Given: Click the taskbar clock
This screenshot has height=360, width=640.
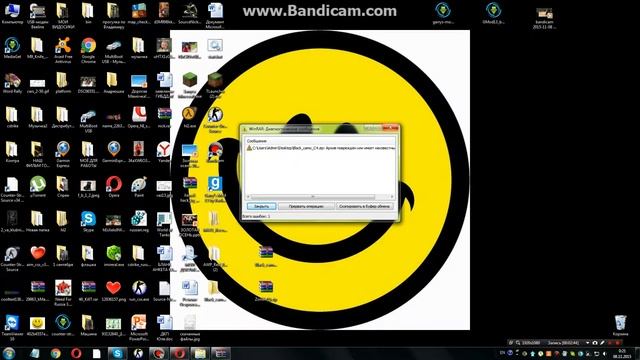Looking at the screenshot, I should click(x=622, y=353).
